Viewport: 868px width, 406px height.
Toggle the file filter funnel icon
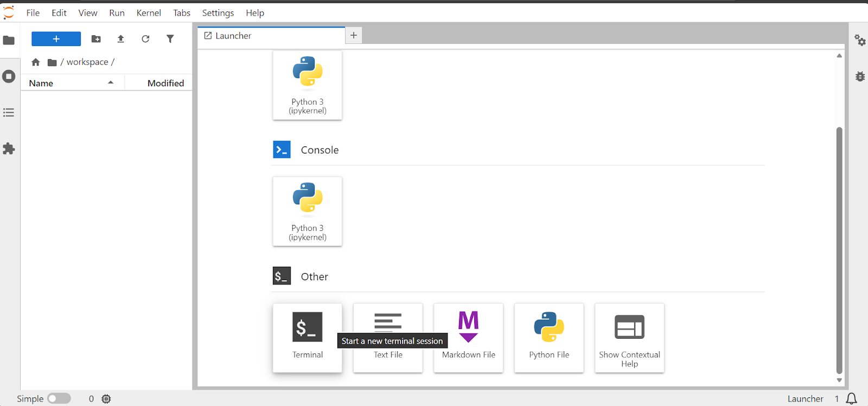pyautogui.click(x=170, y=39)
